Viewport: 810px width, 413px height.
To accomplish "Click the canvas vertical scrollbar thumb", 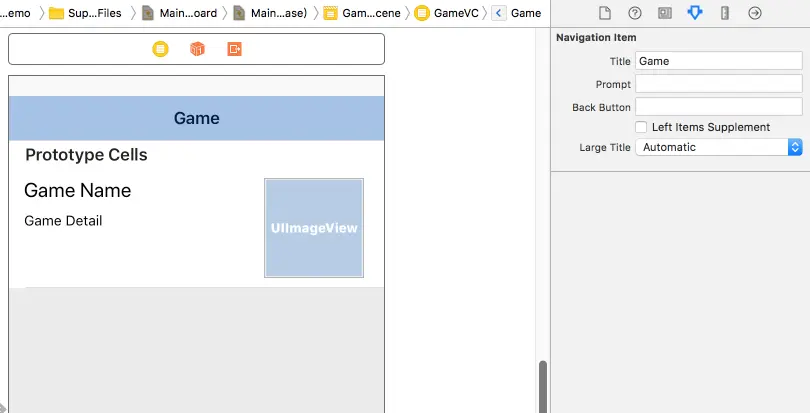I will tap(542, 387).
